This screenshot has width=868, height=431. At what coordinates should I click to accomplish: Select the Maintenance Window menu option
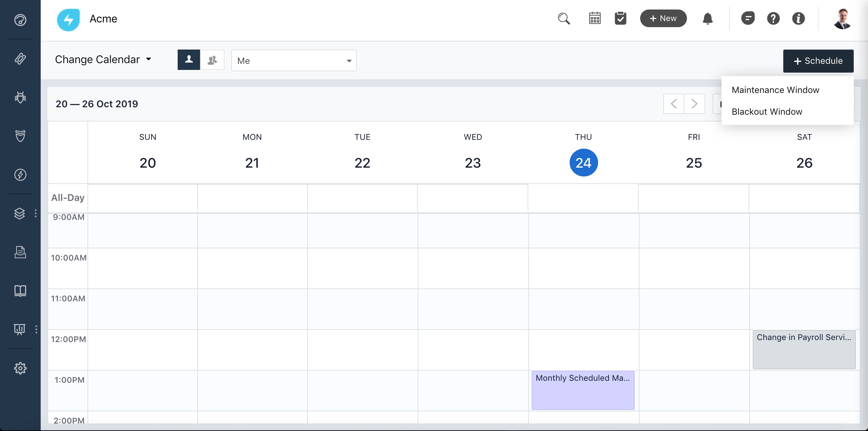click(775, 90)
